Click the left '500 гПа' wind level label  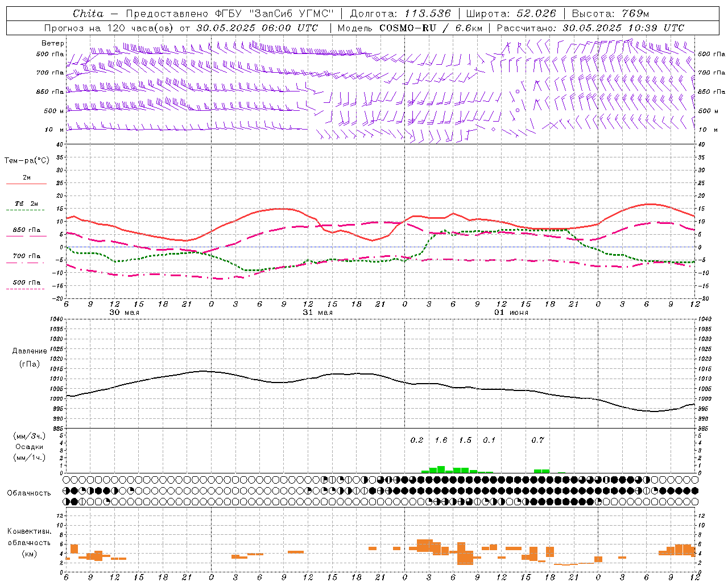pyautogui.click(x=50, y=54)
